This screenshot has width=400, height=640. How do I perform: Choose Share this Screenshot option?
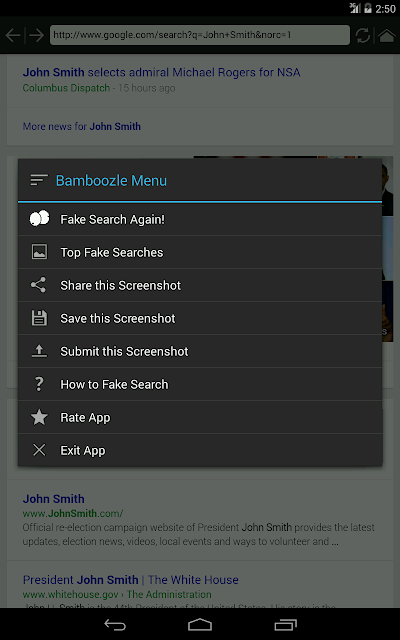tap(200, 285)
